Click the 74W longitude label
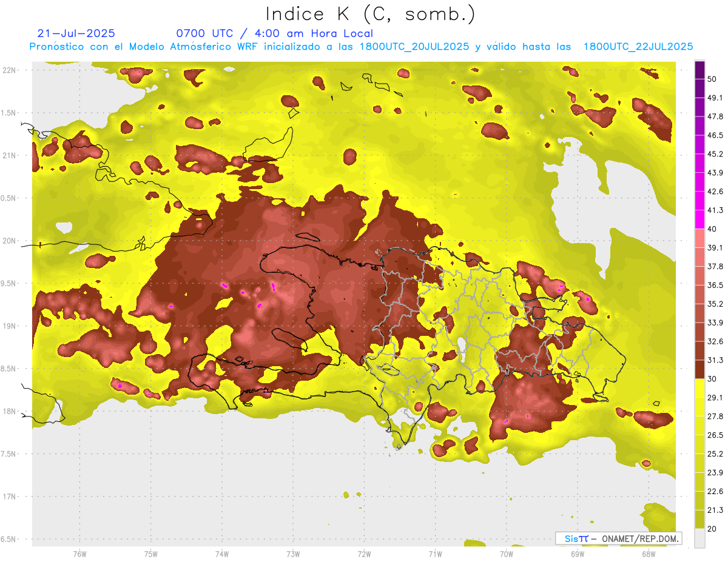Screen dimensions: 728x562 click(x=222, y=554)
